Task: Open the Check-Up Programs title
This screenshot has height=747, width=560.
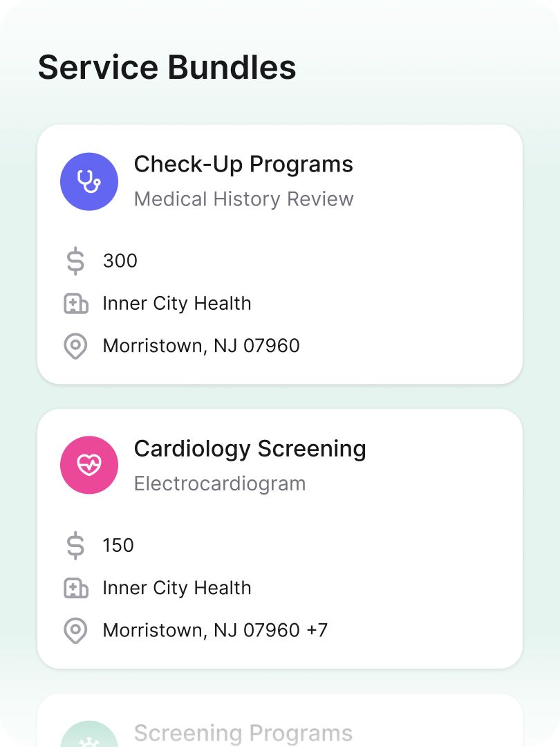Action: 243,165
